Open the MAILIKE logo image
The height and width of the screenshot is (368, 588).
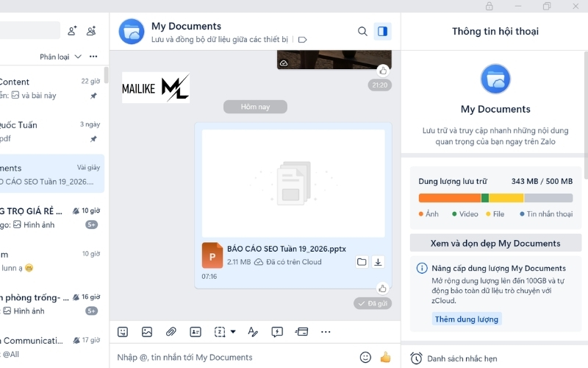click(156, 88)
